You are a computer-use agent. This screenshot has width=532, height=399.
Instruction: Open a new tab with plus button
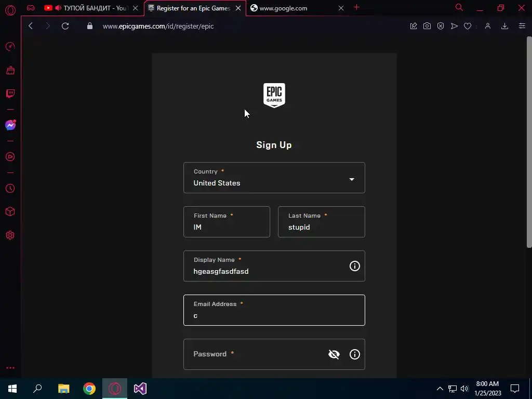pos(356,7)
